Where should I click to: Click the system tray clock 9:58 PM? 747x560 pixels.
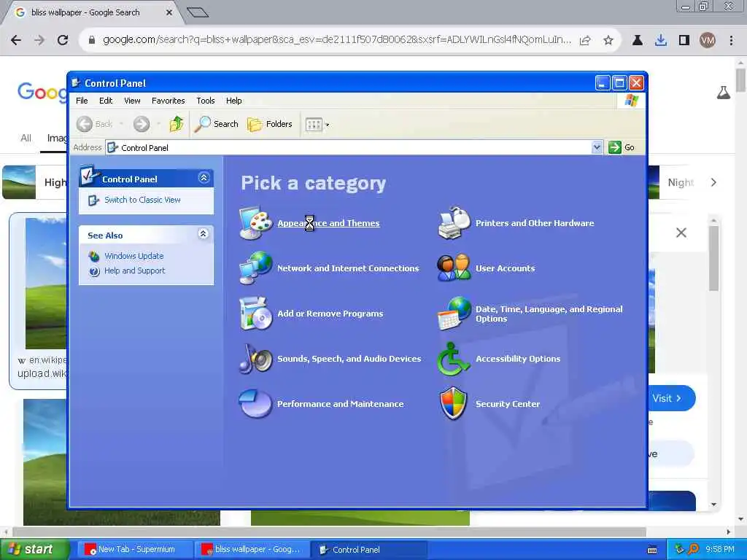pyautogui.click(x=720, y=550)
